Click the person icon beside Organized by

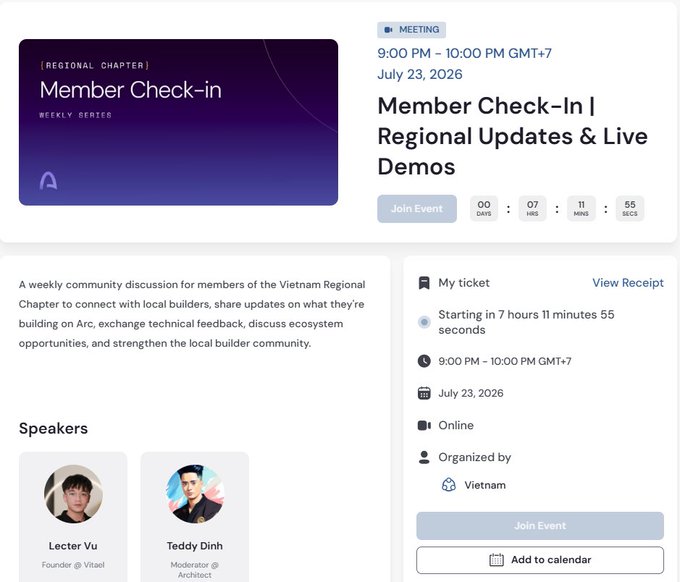click(424, 457)
